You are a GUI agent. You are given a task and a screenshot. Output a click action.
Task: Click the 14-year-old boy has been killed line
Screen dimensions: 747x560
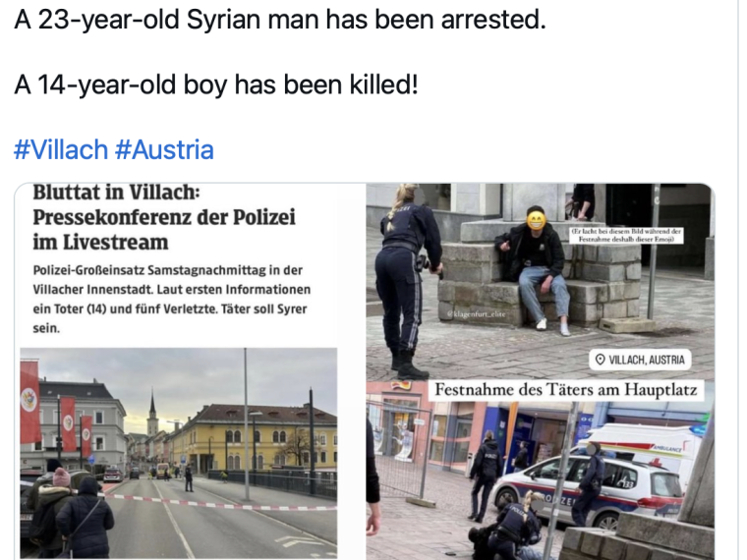pyautogui.click(x=216, y=84)
